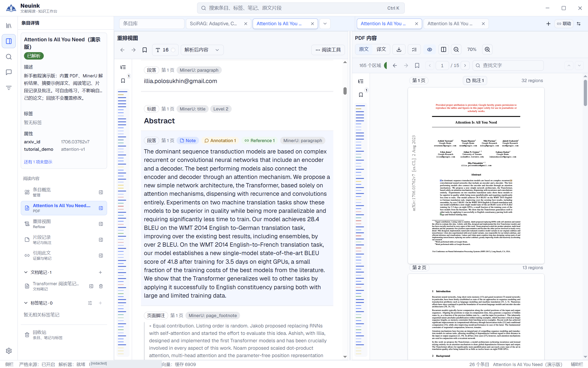Switch to the 条目库 tab

(152, 24)
